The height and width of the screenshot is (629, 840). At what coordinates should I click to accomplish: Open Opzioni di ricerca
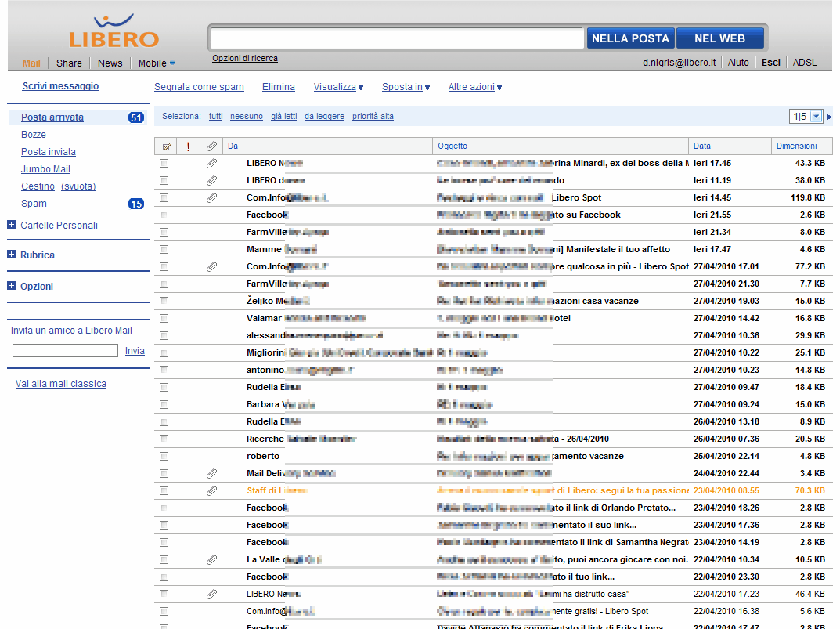[245, 59]
